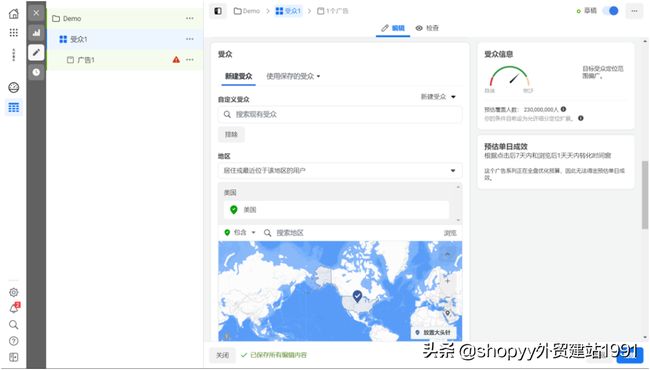Switch to the 编辑 edit tab
This screenshot has width=650, height=370.
[x=393, y=28]
